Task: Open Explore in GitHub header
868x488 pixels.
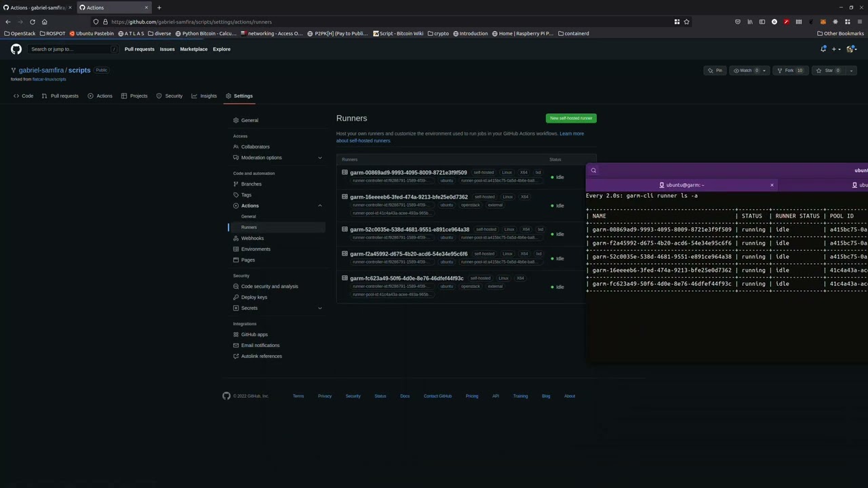Action: pyautogui.click(x=221, y=49)
